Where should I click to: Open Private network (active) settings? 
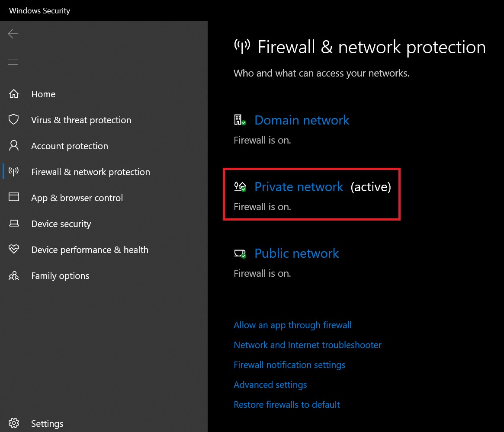[x=299, y=187]
